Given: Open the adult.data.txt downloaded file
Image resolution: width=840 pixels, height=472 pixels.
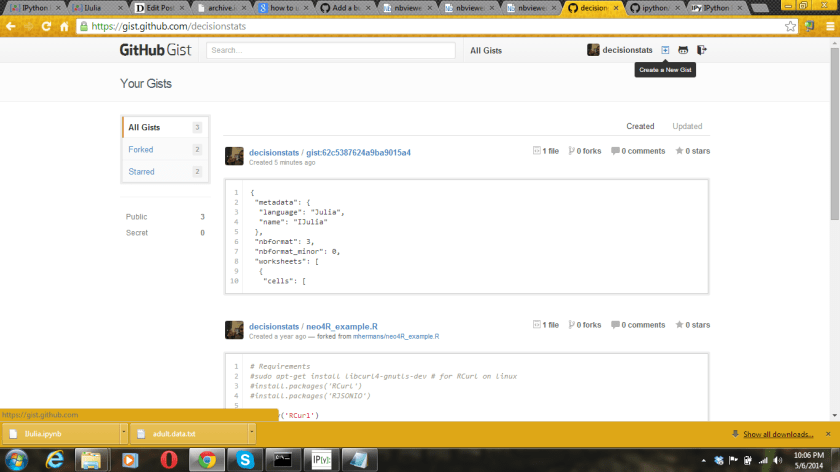Looking at the screenshot, I should tap(189, 433).
